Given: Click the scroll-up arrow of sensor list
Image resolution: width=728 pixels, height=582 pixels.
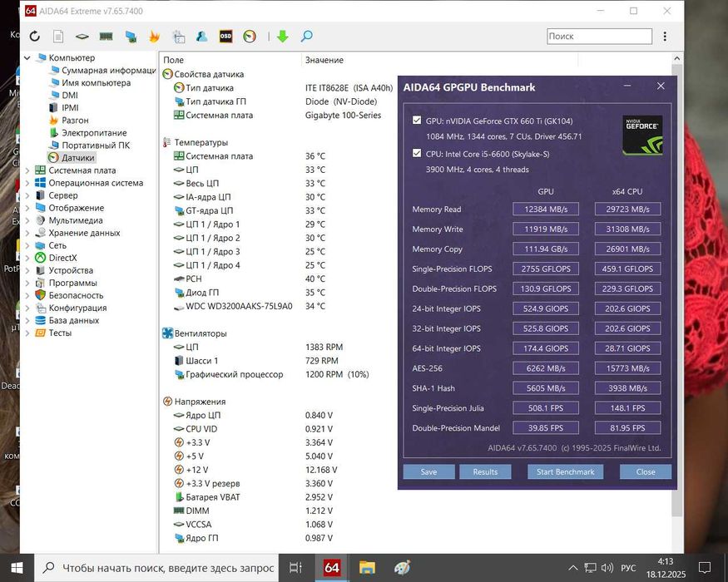Looking at the screenshot, I should point(677,58).
